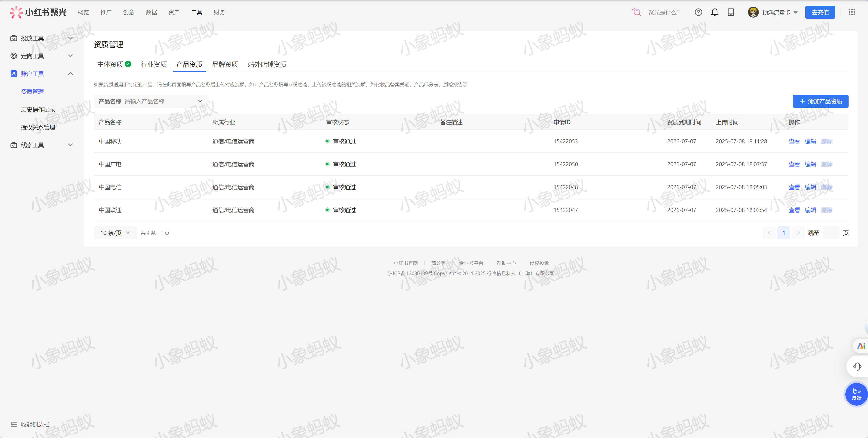
Task: Expand the 投放工具 menu chevron
Action: [x=70, y=38]
